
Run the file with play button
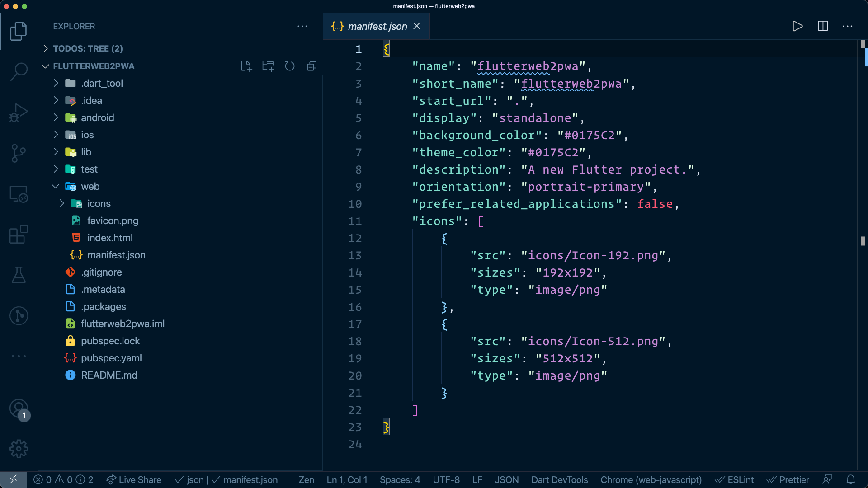click(797, 26)
